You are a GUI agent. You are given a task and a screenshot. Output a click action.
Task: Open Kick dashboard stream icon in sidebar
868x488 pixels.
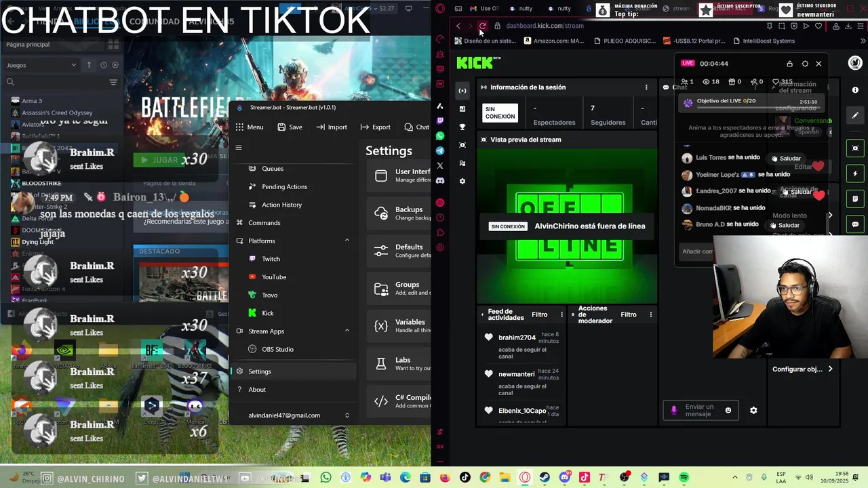tap(462, 90)
